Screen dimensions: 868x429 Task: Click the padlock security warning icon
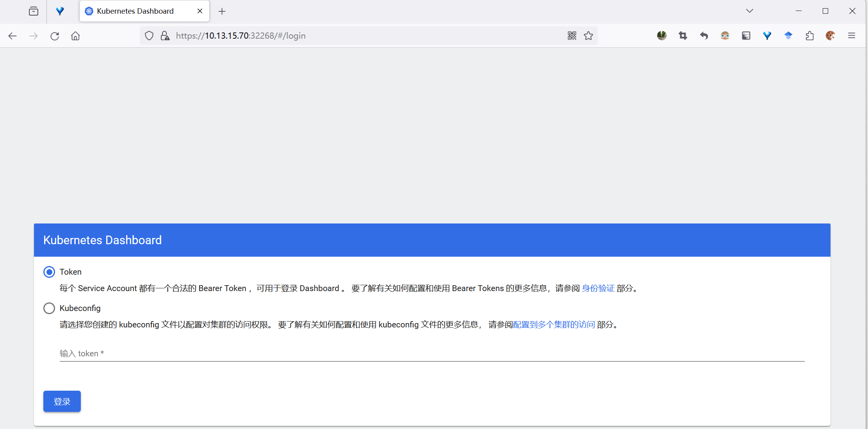pyautogui.click(x=165, y=36)
